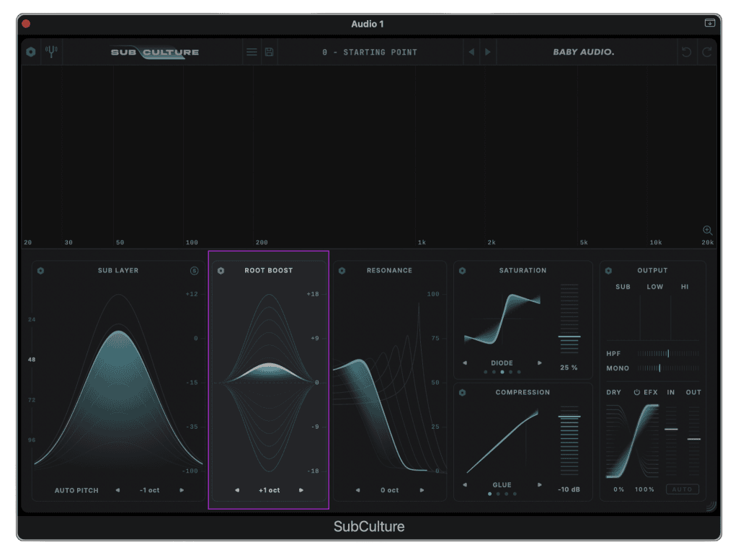Toggle Output module power hexagon
Viewport: 738px width, 560px height.
click(x=608, y=270)
